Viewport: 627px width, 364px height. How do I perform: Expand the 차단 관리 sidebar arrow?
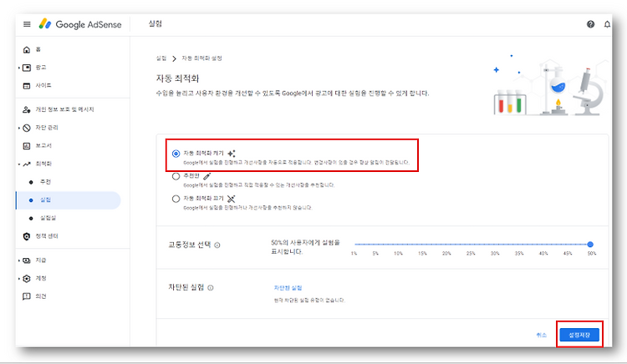18,128
